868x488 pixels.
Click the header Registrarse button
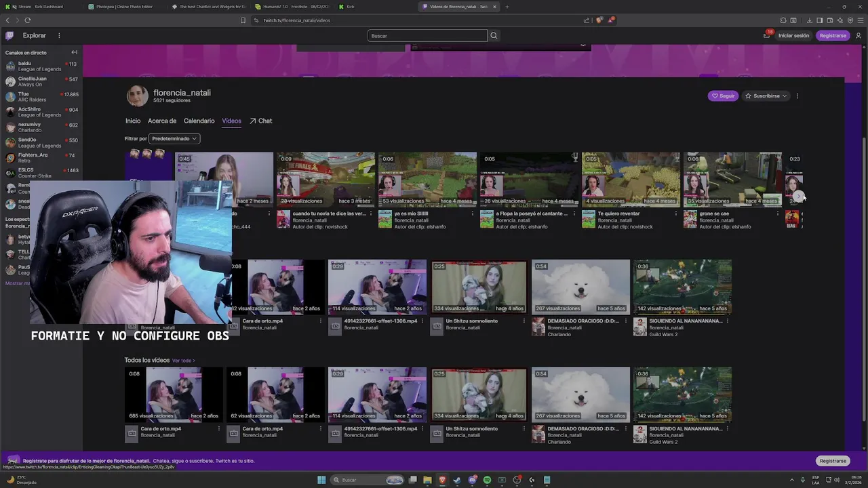833,35
